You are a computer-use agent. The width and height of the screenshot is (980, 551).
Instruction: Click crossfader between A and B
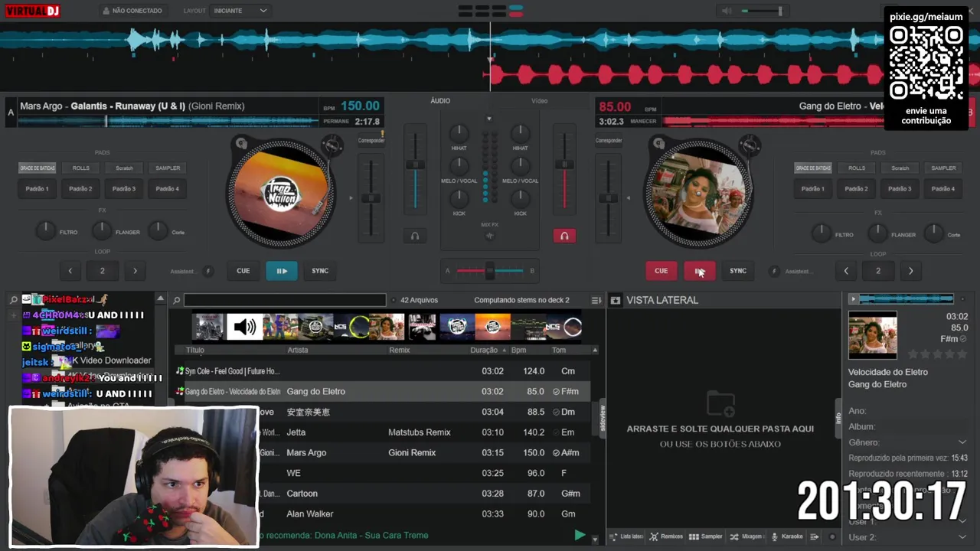[x=490, y=270]
